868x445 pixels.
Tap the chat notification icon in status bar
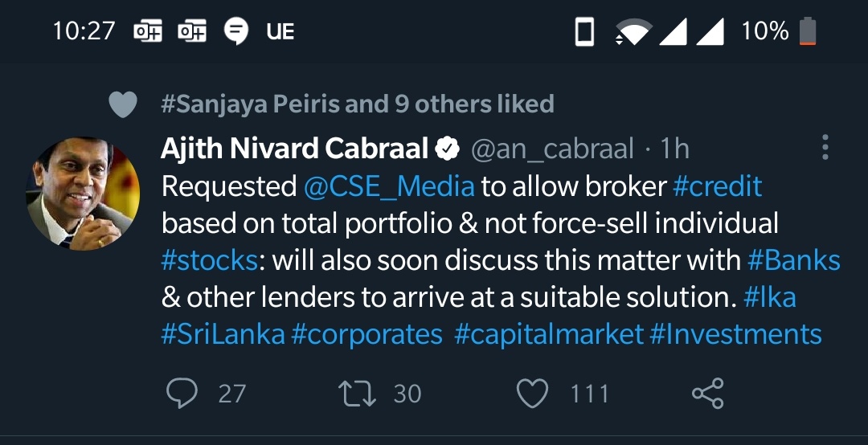[x=235, y=31]
